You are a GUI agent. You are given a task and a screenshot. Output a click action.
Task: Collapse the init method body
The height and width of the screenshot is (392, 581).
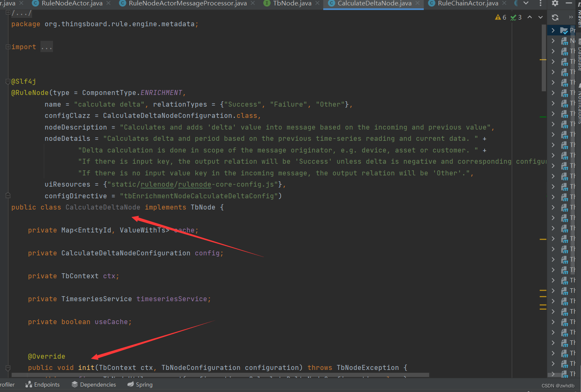[x=8, y=368]
